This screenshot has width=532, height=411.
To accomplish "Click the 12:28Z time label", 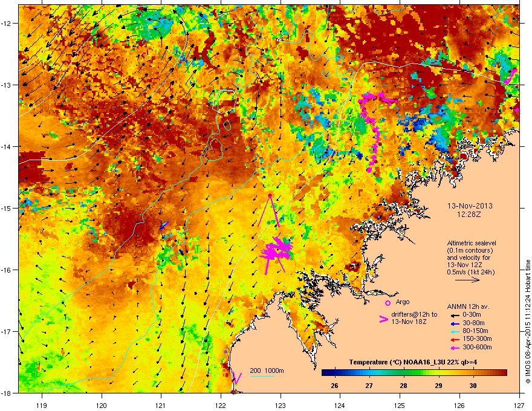I will click(469, 215).
